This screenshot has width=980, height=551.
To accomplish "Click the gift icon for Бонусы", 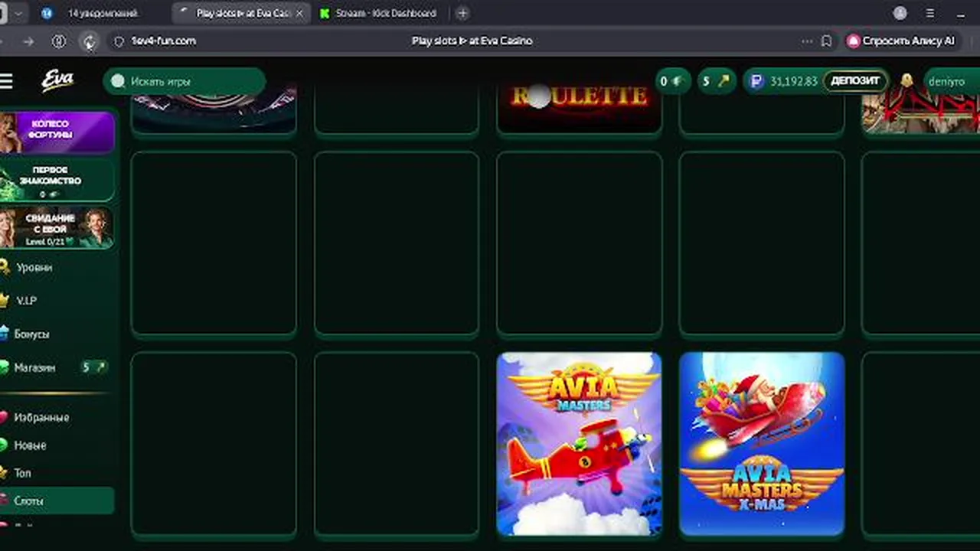I will coord(5,334).
